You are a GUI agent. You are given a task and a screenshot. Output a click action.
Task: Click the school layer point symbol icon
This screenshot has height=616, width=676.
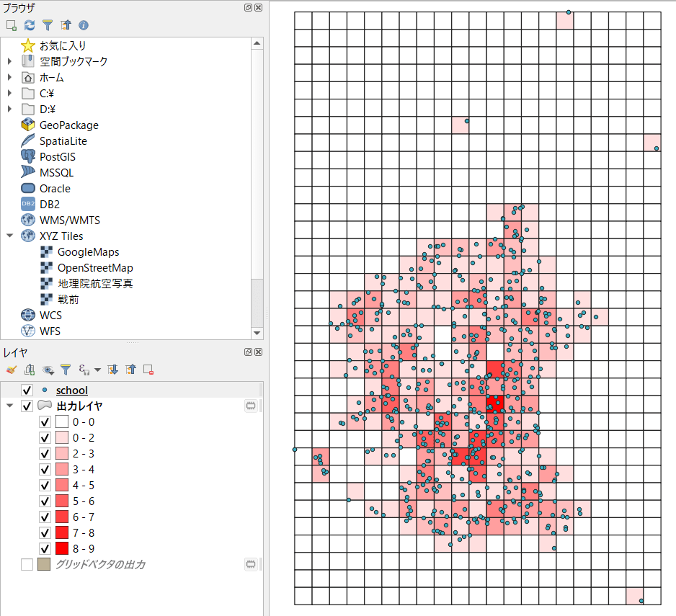(45, 390)
